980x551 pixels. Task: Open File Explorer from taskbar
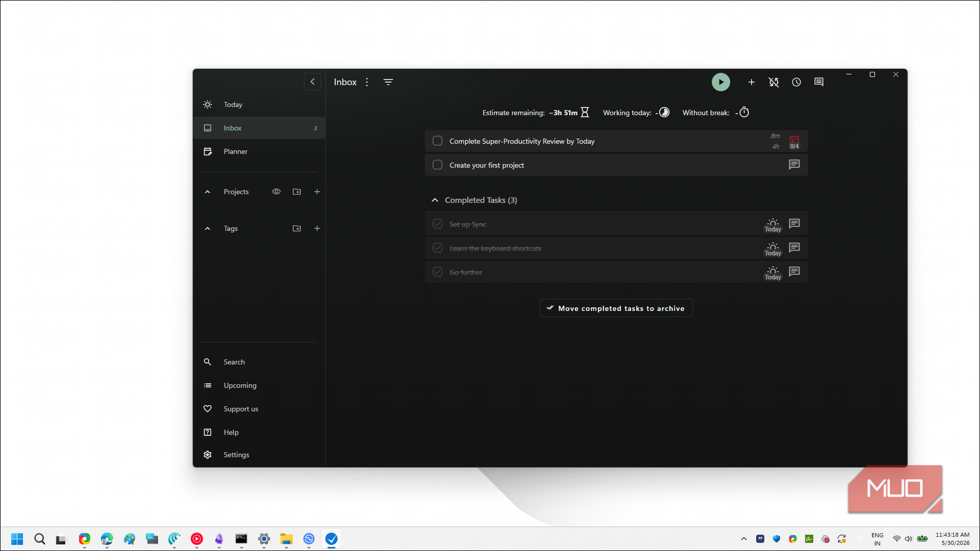pos(287,539)
